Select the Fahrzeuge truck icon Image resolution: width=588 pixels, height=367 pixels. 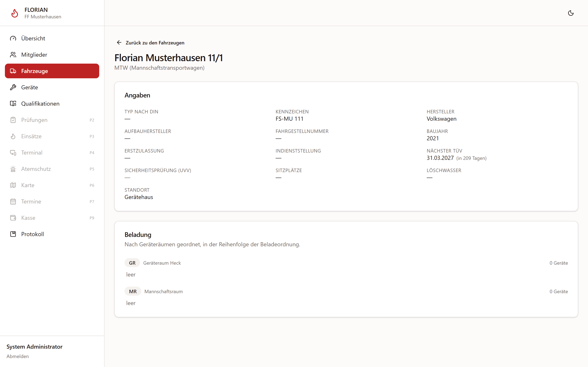coord(13,71)
